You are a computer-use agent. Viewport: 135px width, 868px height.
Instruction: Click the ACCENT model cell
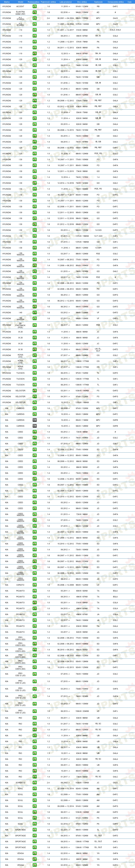[x=20, y=6]
